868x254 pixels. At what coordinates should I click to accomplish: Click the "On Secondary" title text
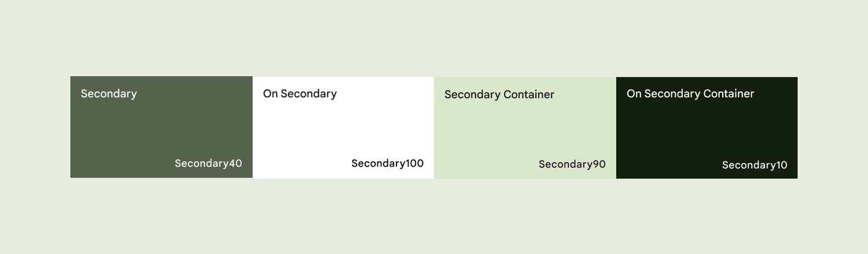click(x=300, y=94)
